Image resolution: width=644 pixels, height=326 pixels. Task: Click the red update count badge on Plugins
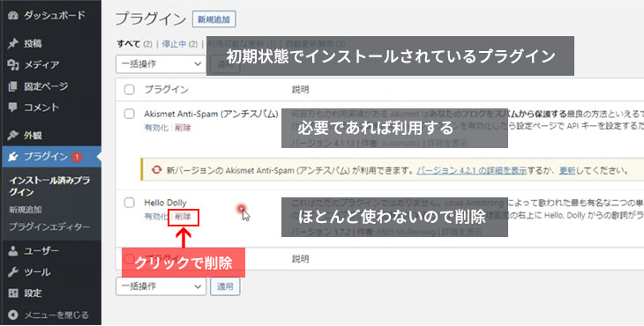[77, 157]
